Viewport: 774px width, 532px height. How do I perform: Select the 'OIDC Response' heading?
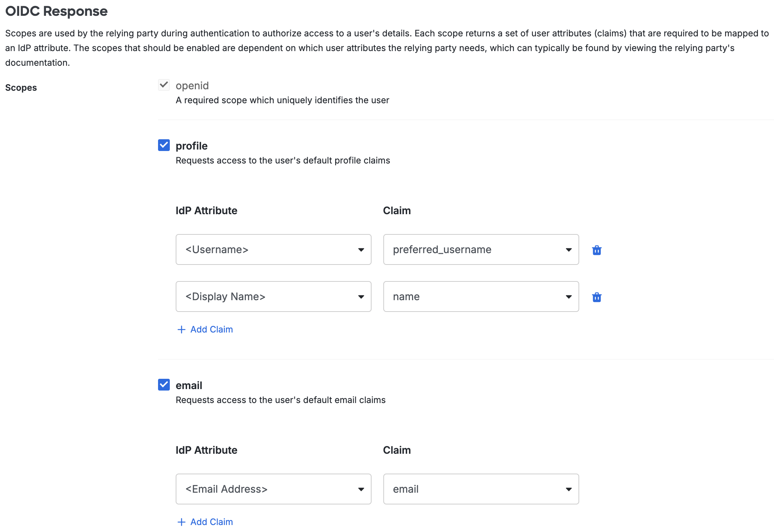56,11
